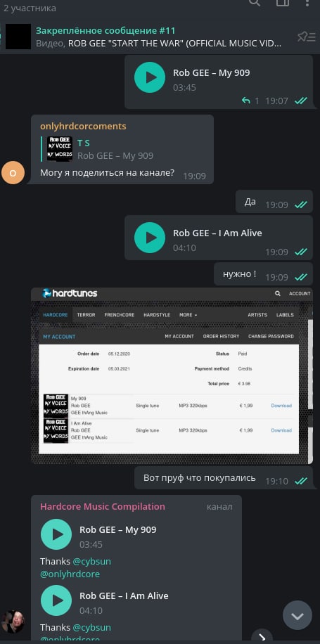Click the user avatar photo at bottom left

coord(13,622)
